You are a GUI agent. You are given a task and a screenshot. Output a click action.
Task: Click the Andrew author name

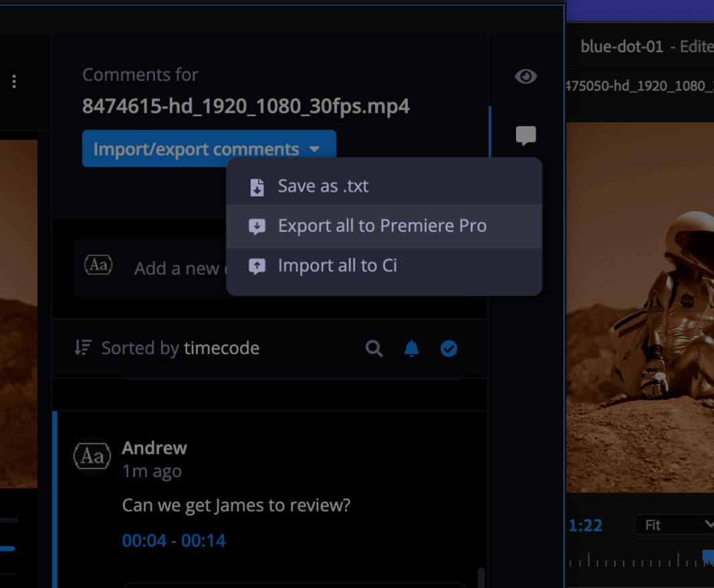(154, 448)
